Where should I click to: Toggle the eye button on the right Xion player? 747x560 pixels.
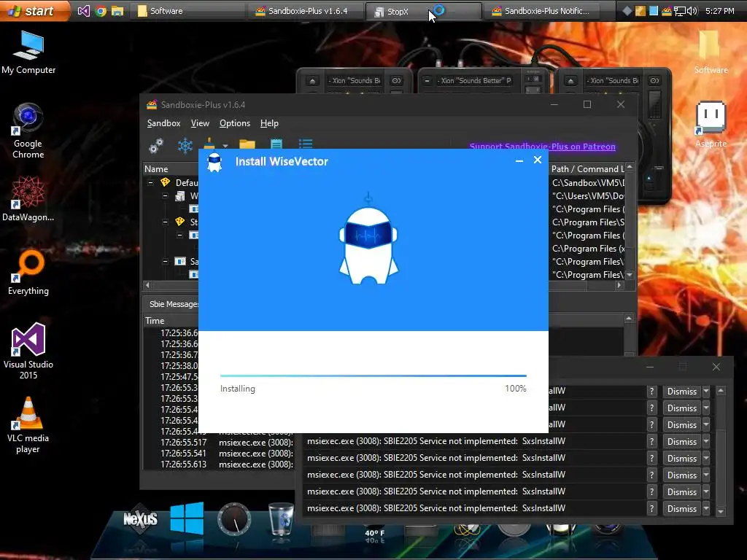654,81
